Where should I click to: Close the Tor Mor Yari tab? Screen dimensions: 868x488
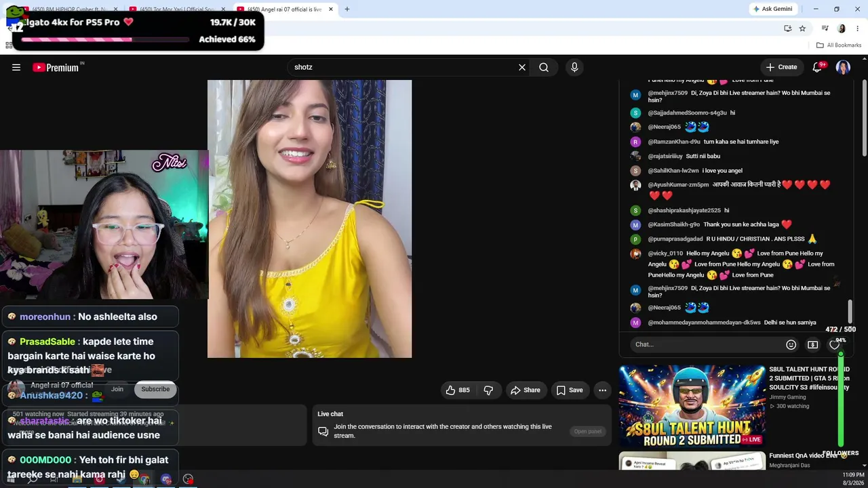(x=223, y=9)
